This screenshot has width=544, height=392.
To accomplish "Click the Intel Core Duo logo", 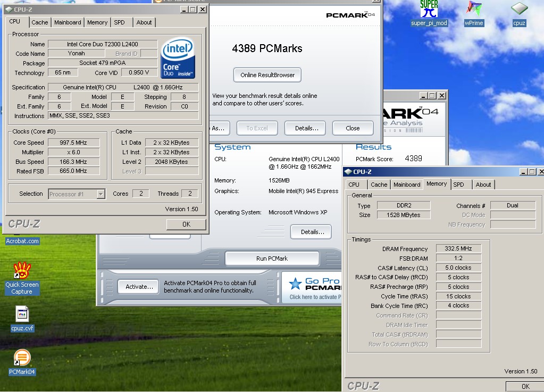I will 178,58.
